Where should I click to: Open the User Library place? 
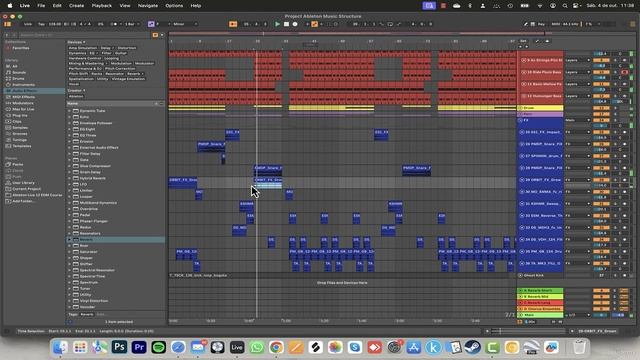coord(23,182)
